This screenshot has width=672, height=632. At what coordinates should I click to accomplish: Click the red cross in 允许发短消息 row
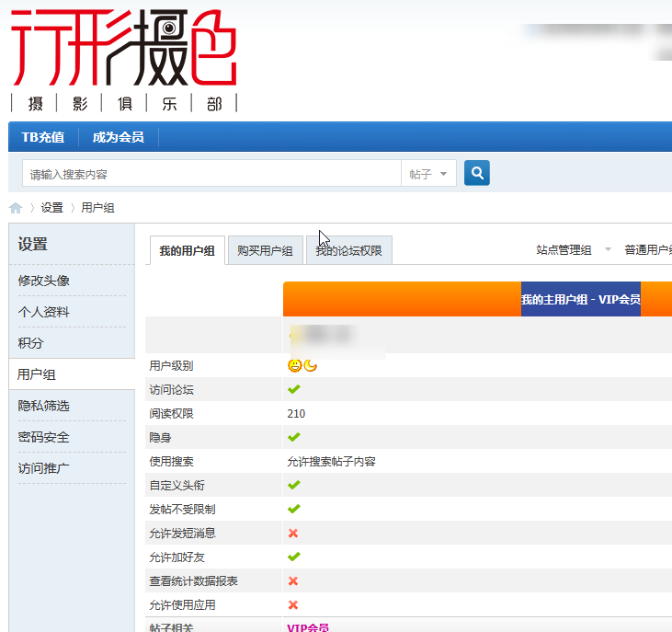coord(293,533)
